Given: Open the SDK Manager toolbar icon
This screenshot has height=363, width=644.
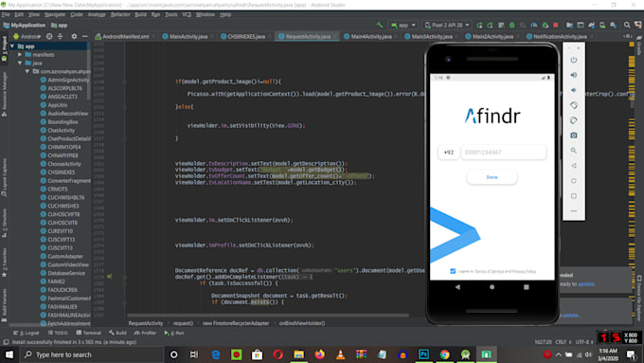Looking at the screenshot, I should tap(613, 25).
